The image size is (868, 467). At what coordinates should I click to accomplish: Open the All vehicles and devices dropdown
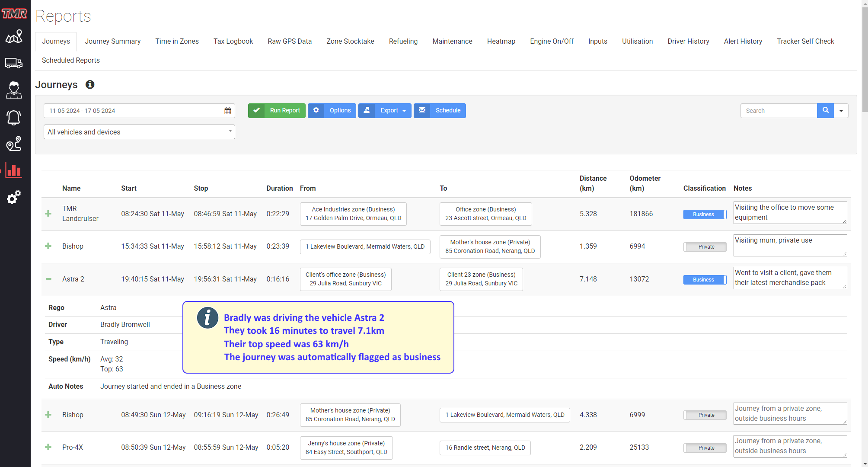point(139,132)
